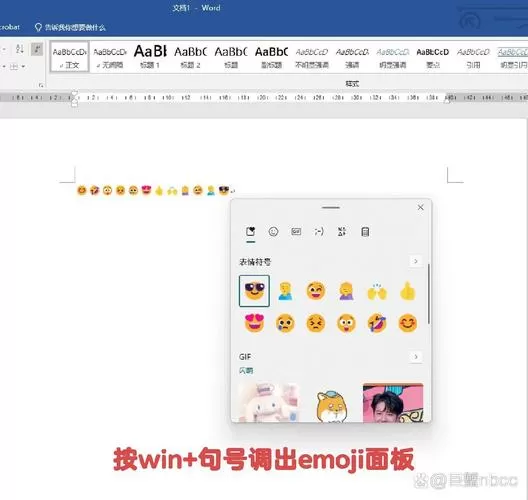Insert the man facepalming emoji
The width and height of the screenshot is (528, 500).
click(x=285, y=291)
